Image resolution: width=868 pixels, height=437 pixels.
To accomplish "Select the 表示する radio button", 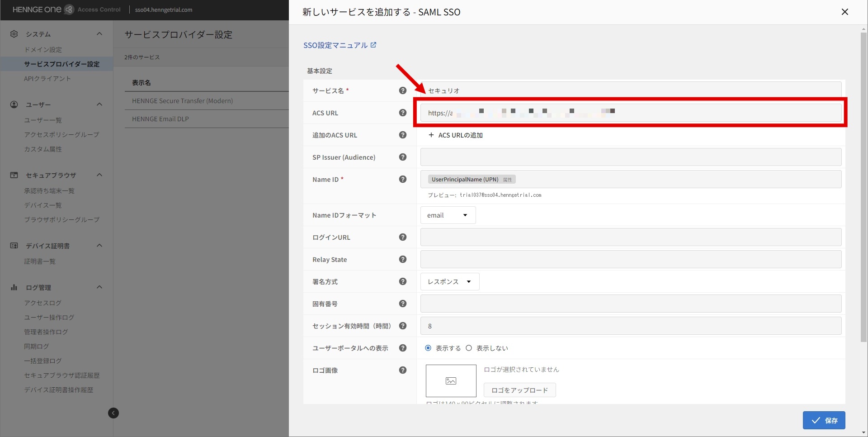I will tap(428, 348).
